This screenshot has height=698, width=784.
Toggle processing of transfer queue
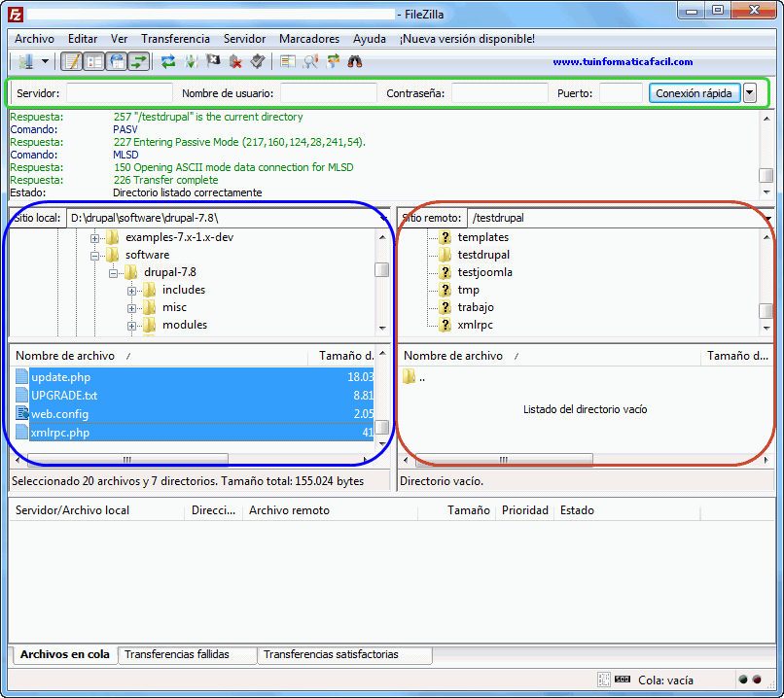point(191,61)
